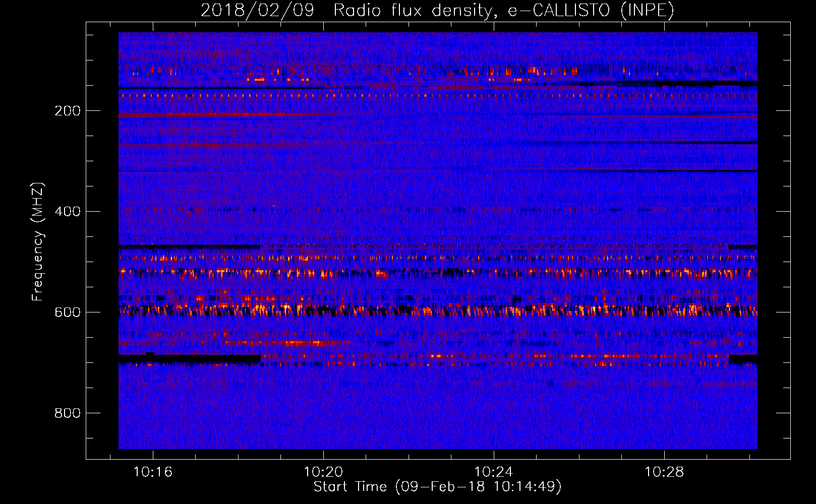Click the '10:20' time tick label
This screenshot has height=504, width=816.
[x=323, y=472]
